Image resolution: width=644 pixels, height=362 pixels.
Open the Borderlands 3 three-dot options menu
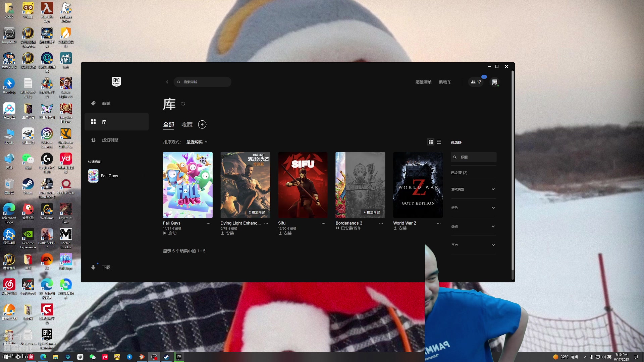point(381,223)
